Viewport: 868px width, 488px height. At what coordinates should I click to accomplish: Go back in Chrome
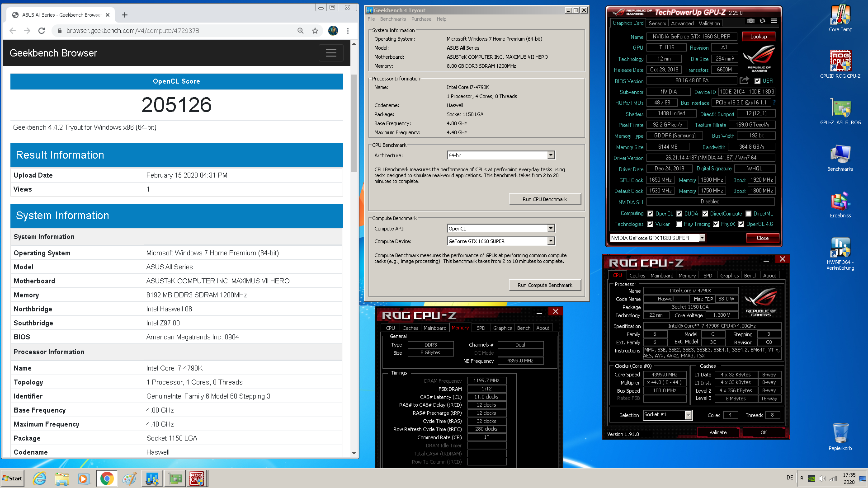coord(13,31)
